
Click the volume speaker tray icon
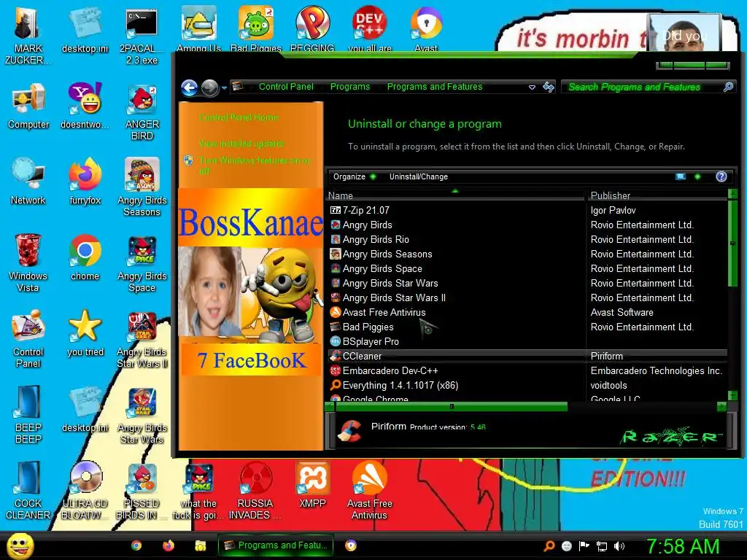coord(619,546)
